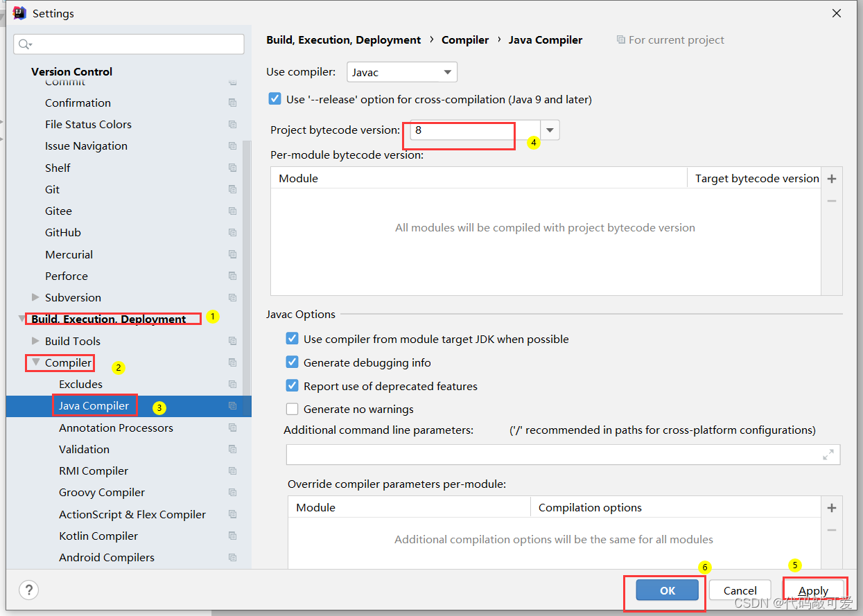Screen dimensions: 863x616
Task: Toggle the '--release' cross-compilation option checkbox
Action: [274, 99]
